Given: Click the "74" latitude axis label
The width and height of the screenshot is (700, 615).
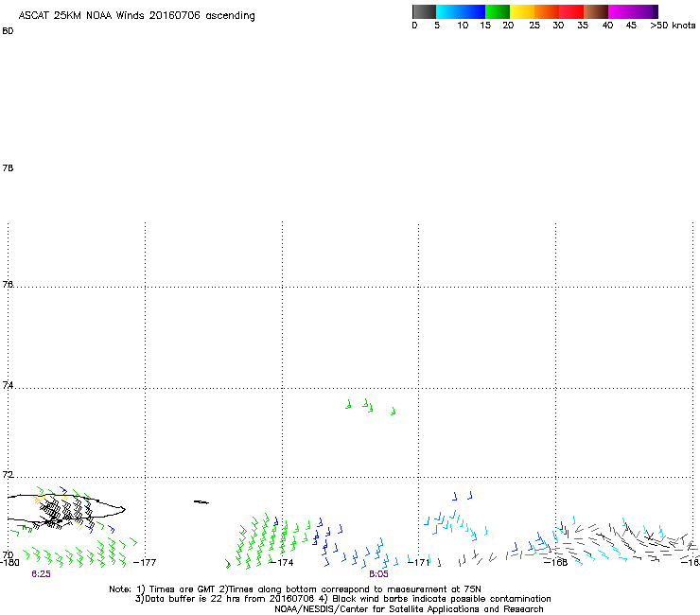Looking at the screenshot, I should (x=8, y=385).
